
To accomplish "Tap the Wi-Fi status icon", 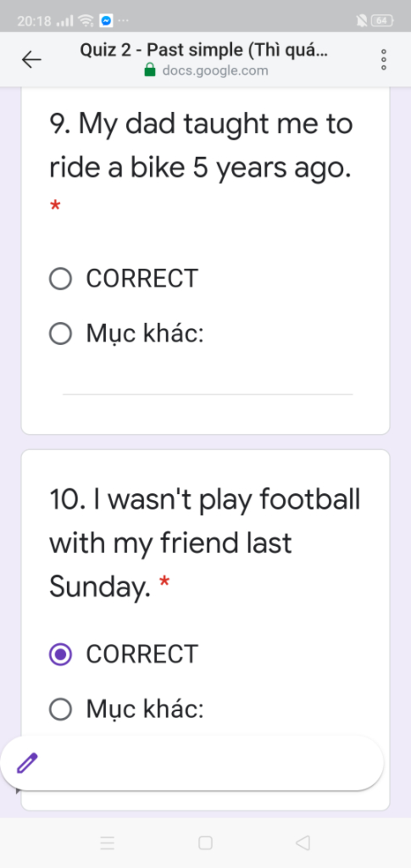I will coord(86,20).
